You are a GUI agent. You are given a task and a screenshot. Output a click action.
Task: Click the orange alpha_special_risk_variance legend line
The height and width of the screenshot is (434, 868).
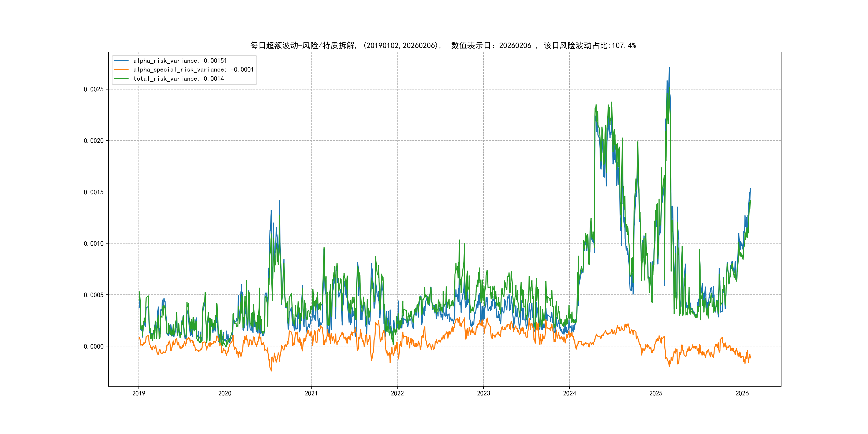point(121,69)
